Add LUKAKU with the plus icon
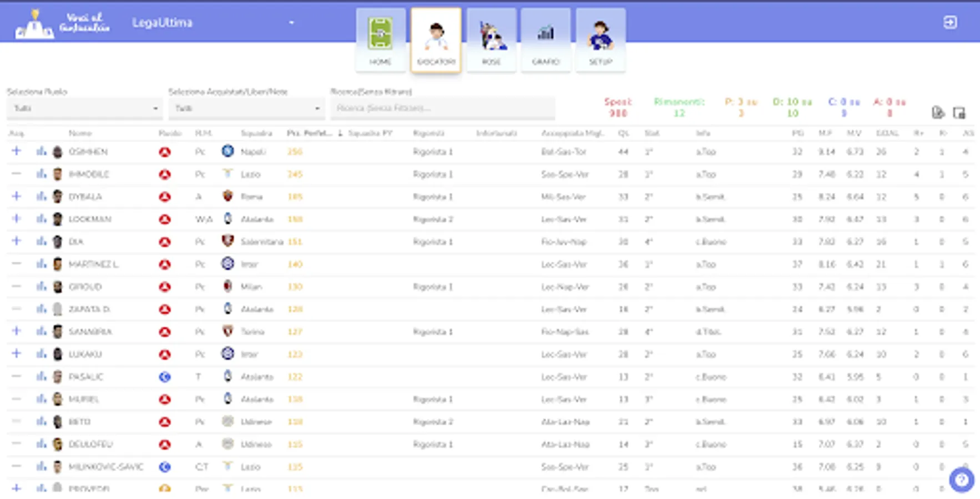Image resolution: width=980 pixels, height=499 pixels. (16, 354)
